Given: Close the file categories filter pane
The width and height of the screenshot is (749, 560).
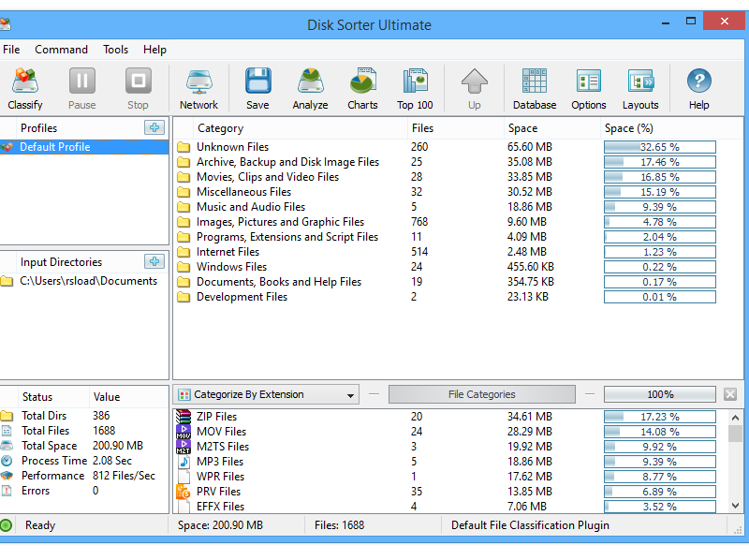Looking at the screenshot, I should [x=730, y=394].
